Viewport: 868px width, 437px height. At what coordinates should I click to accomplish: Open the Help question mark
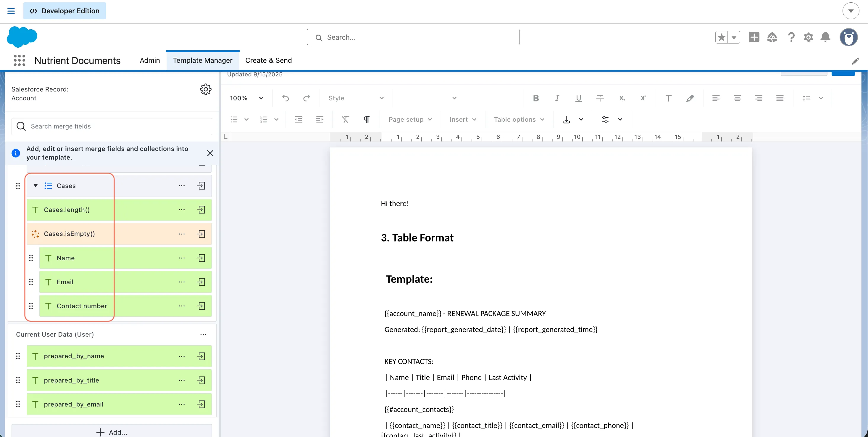791,37
